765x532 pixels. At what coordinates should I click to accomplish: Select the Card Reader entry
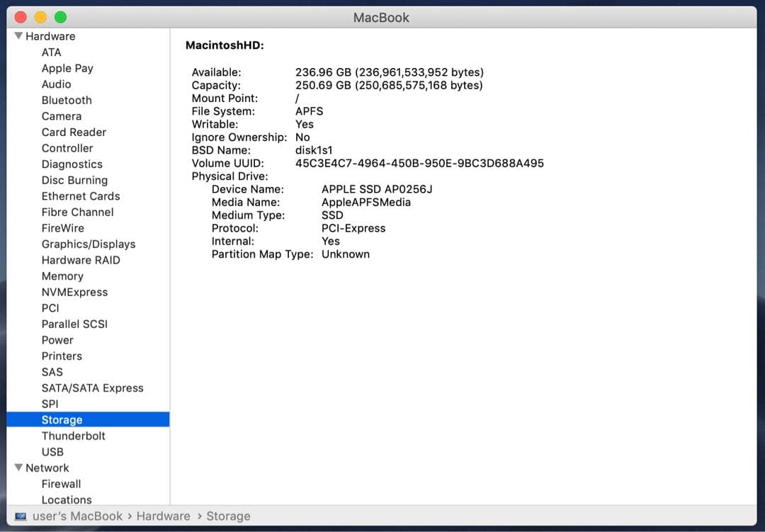click(x=74, y=132)
